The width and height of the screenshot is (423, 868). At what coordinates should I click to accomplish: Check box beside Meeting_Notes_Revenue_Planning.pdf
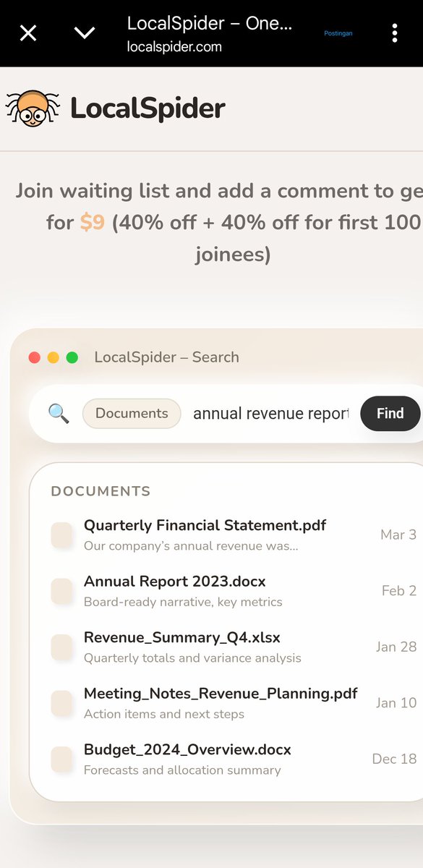pyautogui.click(x=61, y=703)
